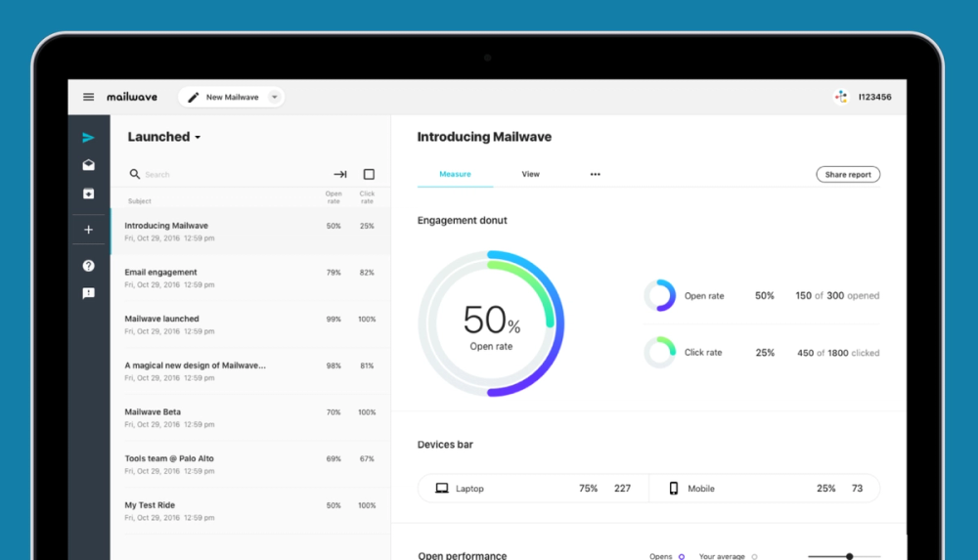Screen dimensions: 978x560
Task: Toggle the select-all checkbox
Action: pyautogui.click(x=370, y=175)
